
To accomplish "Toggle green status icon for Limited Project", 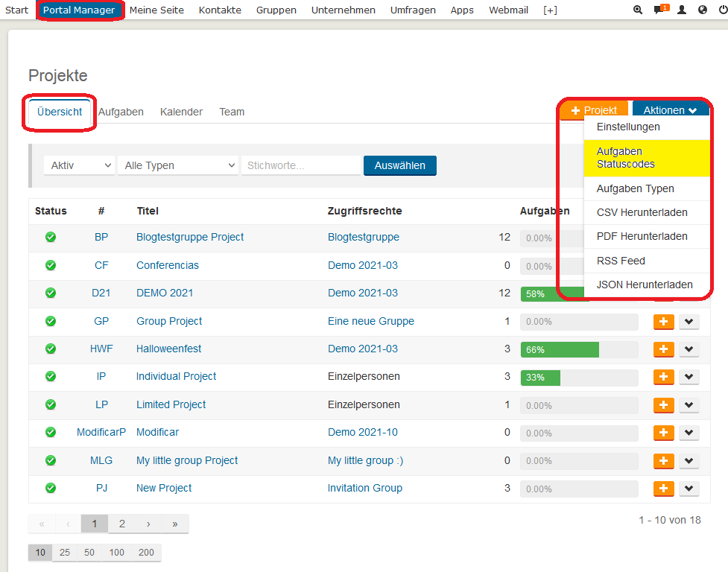I will [51, 404].
